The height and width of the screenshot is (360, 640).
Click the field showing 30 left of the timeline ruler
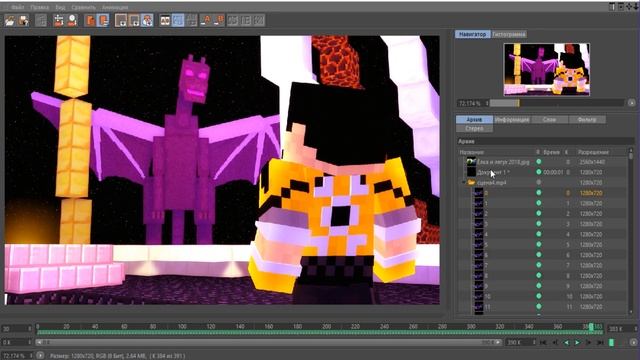pos(17,328)
